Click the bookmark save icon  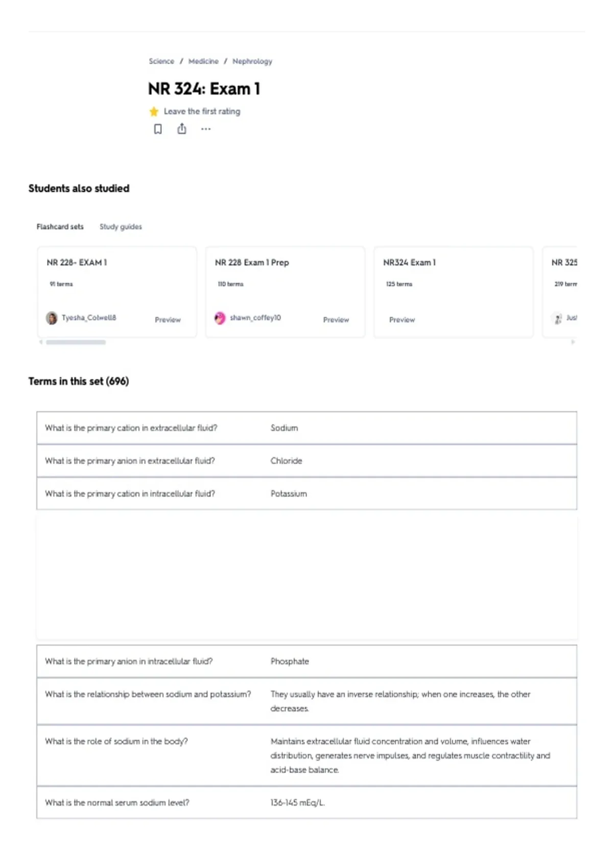(x=158, y=129)
